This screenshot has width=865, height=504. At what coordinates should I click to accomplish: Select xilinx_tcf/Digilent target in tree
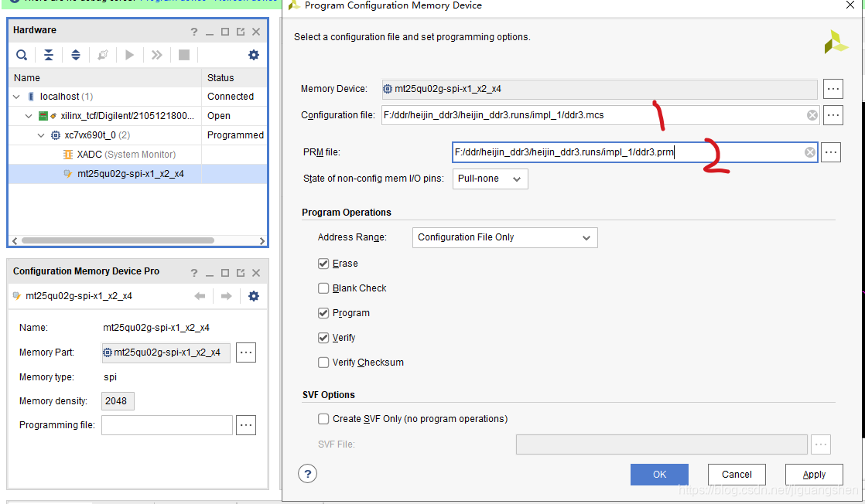127,116
